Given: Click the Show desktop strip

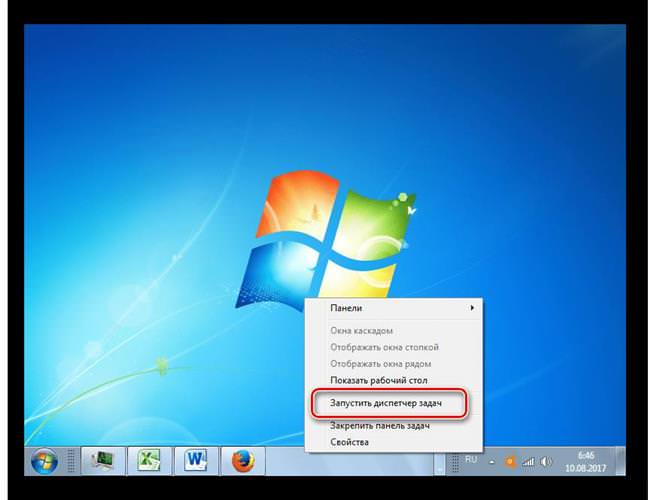Looking at the screenshot, I should (x=621, y=461).
